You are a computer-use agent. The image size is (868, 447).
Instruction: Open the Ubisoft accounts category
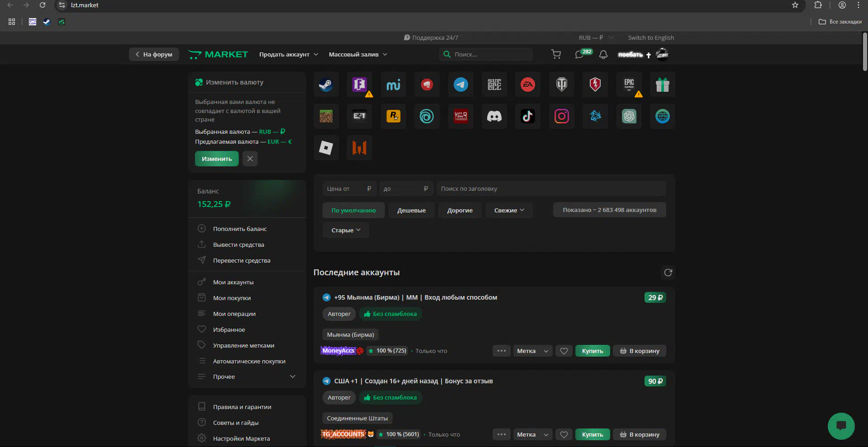427,116
